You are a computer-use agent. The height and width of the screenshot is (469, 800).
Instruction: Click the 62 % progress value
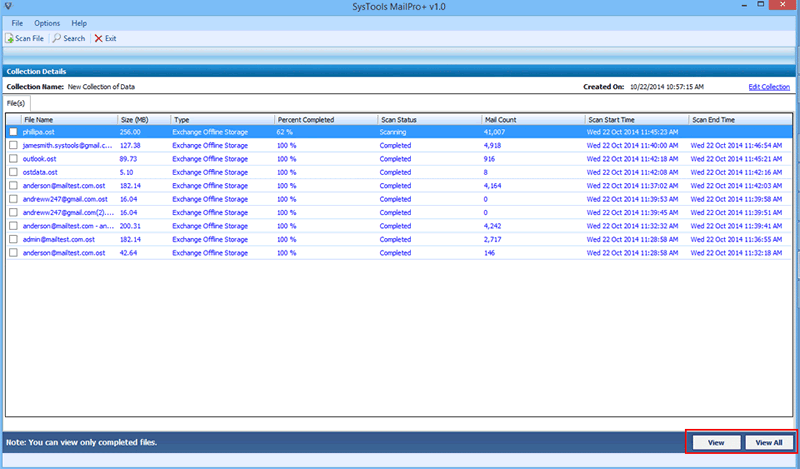(285, 132)
